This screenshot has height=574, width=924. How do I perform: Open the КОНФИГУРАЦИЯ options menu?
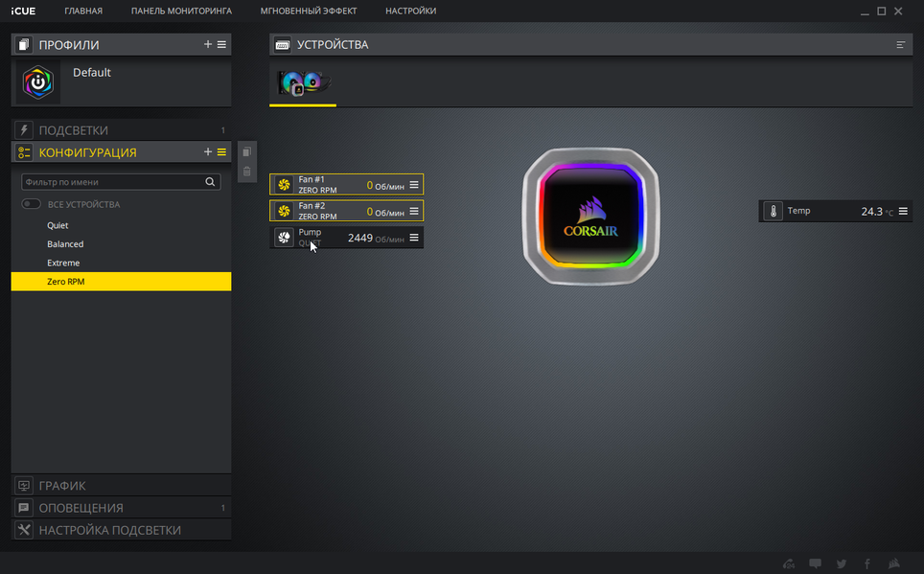pyautogui.click(x=221, y=152)
